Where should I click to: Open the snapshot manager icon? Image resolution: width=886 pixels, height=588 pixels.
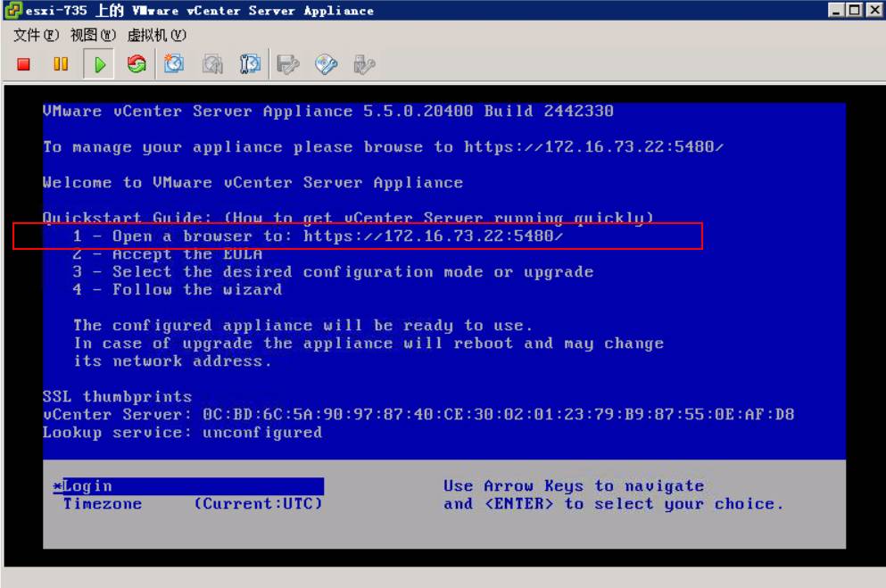tap(249, 64)
